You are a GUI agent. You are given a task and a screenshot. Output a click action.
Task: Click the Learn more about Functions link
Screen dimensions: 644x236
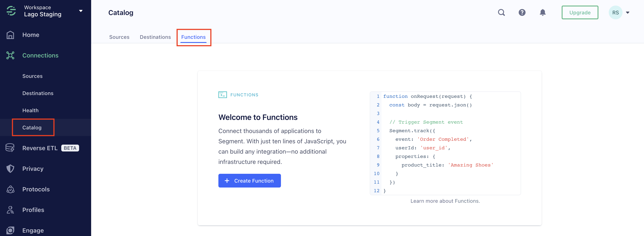point(445,201)
